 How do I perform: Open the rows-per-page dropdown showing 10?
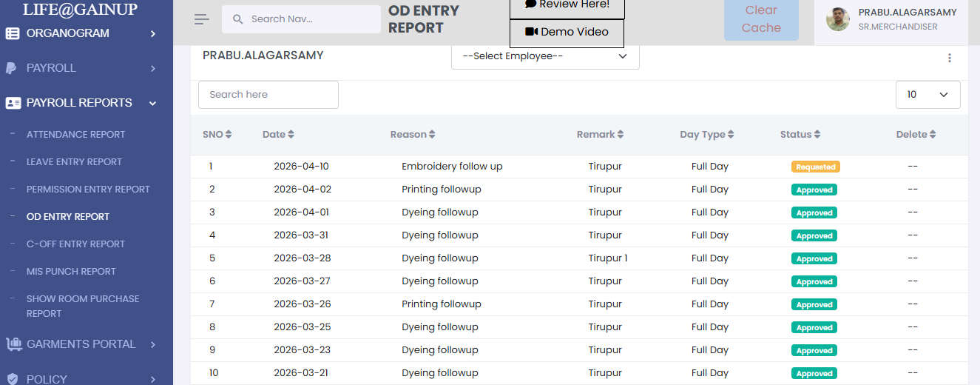pos(927,95)
